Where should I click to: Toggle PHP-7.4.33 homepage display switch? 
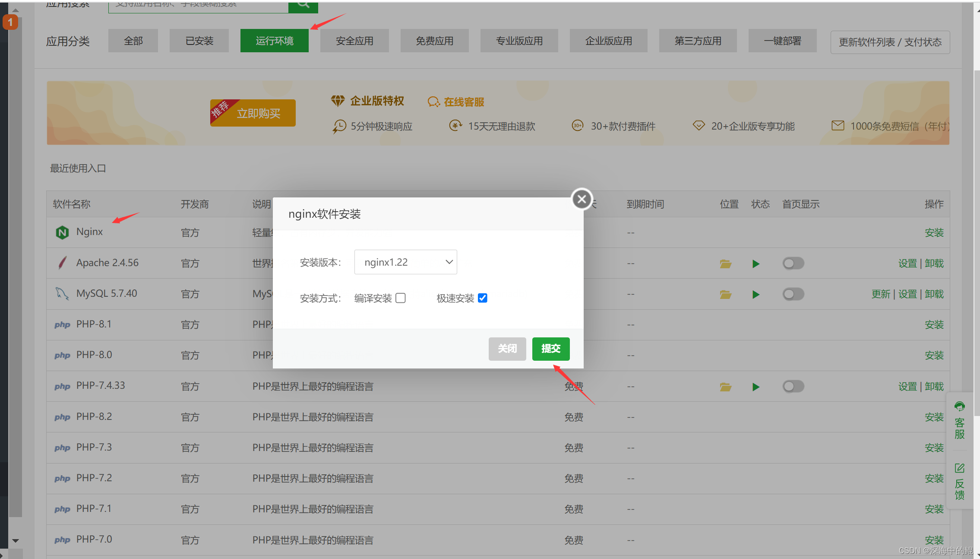793,387
